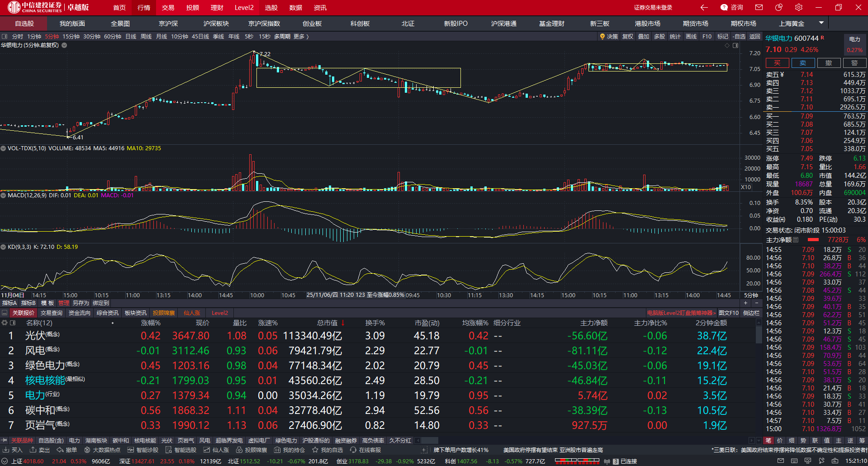Click the red 买 buy button
868x466 pixels.
[777, 63]
